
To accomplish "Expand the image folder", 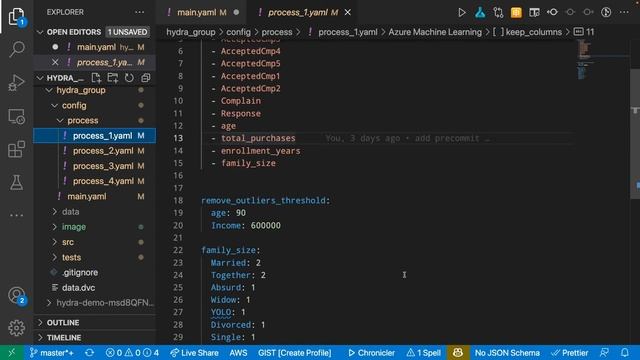I will 55,227.
